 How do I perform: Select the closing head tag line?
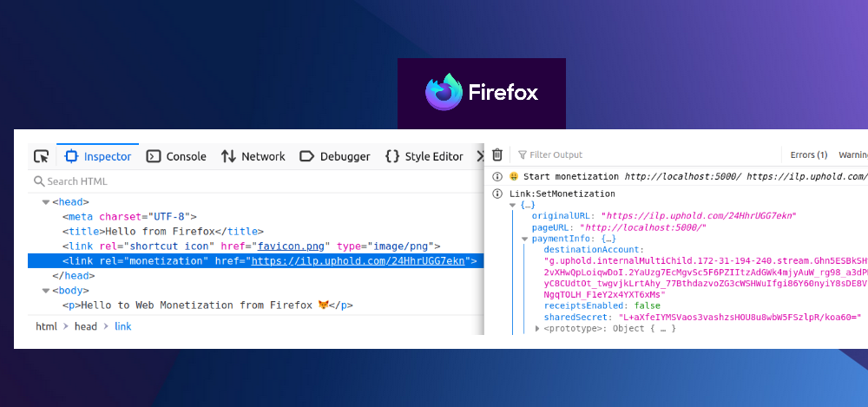coord(74,276)
